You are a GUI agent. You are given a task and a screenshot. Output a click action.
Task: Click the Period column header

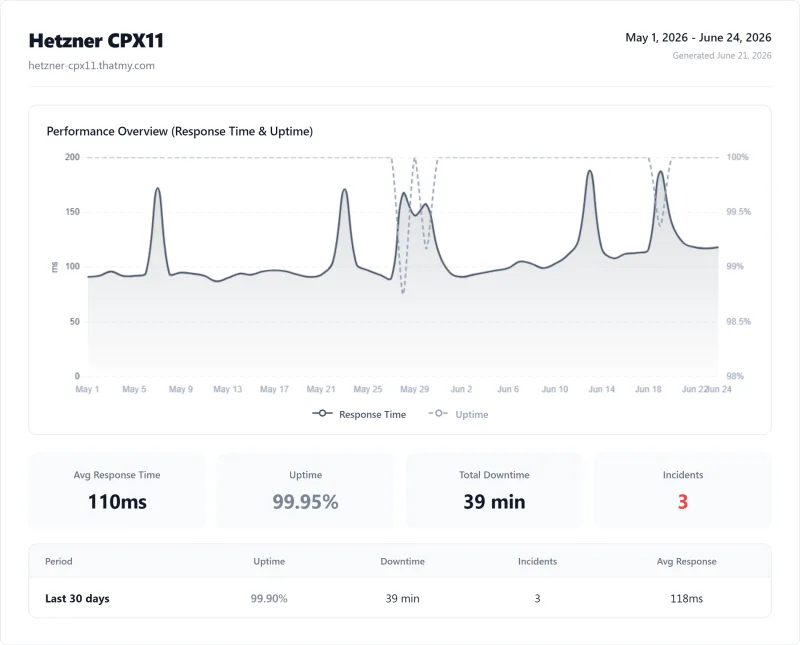tap(59, 561)
